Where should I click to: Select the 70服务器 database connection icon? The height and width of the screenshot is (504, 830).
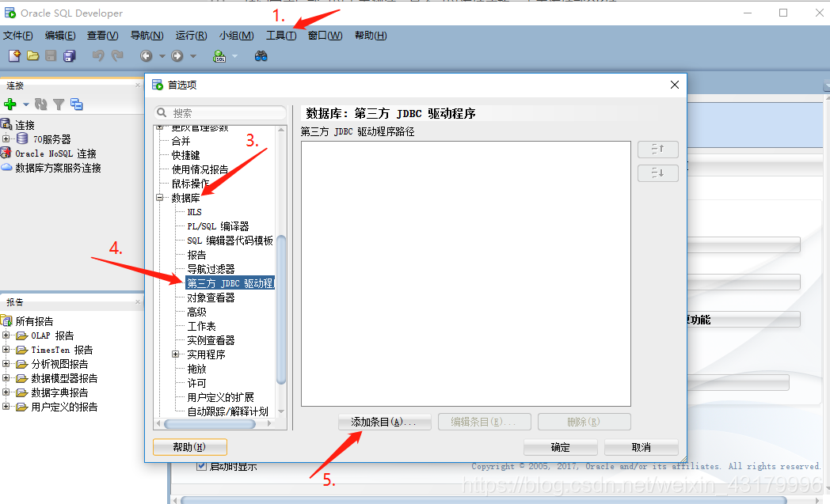(x=22, y=138)
